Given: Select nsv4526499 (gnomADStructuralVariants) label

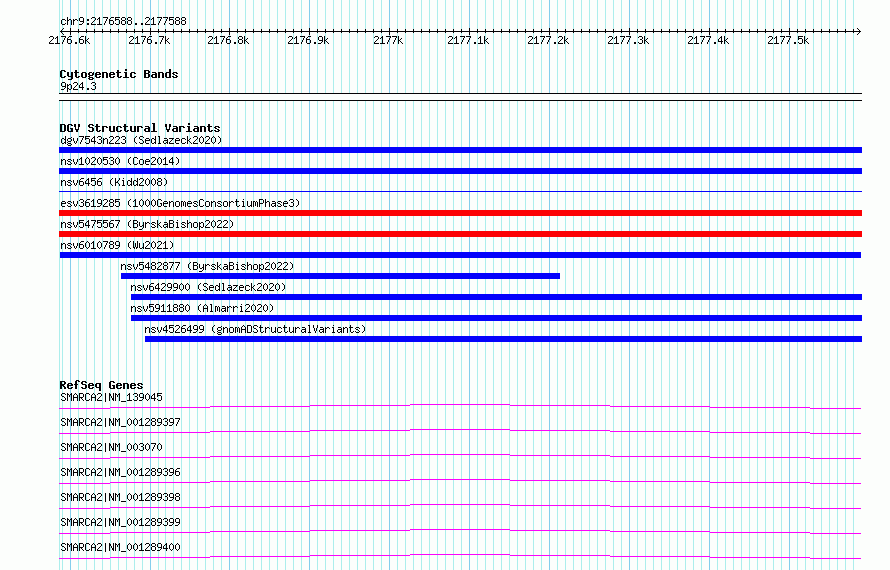Looking at the screenshot, I should pyautogui.click(x=255, y=329).
